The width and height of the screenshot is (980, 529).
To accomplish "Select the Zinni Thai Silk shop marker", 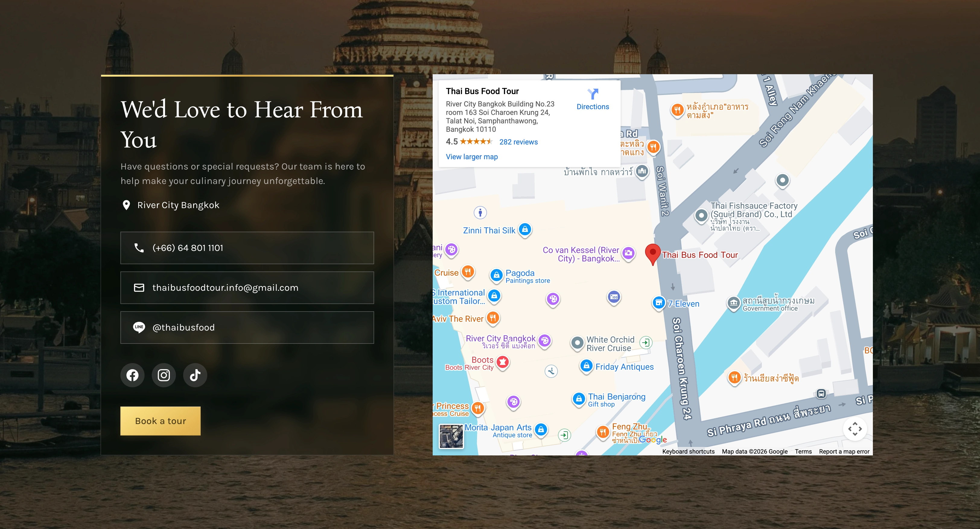I will point(525,229).
